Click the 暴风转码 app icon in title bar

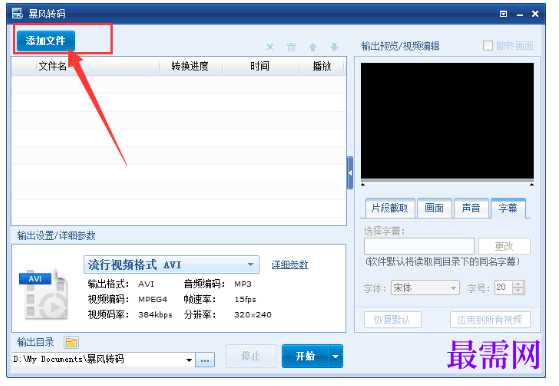coord(17,14)
